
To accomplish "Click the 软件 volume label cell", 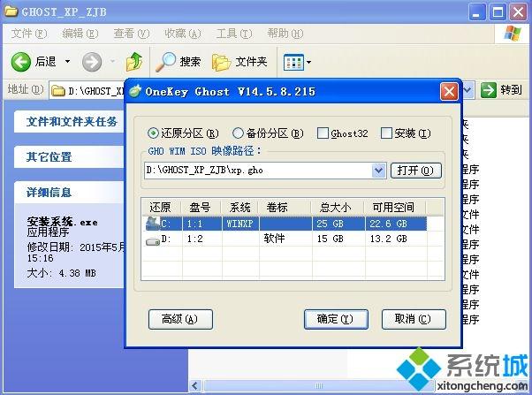I will point(285,239).
